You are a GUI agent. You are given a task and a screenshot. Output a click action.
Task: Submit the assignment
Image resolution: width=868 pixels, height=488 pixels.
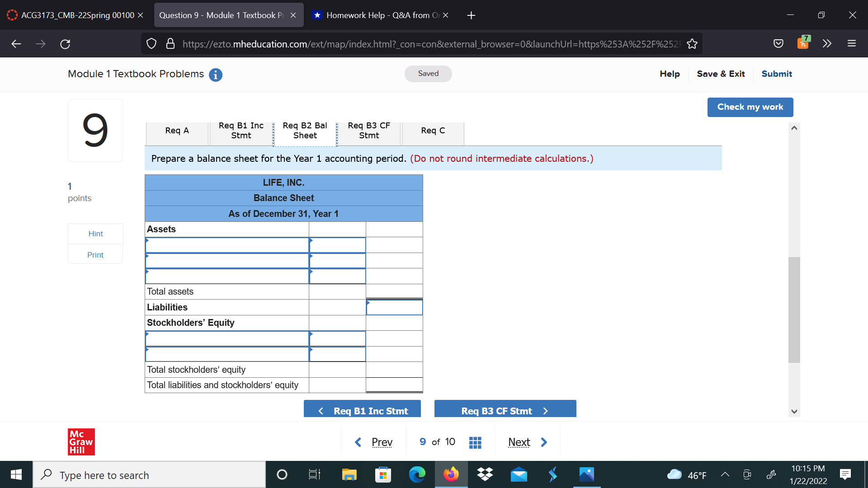pos(776,74)
